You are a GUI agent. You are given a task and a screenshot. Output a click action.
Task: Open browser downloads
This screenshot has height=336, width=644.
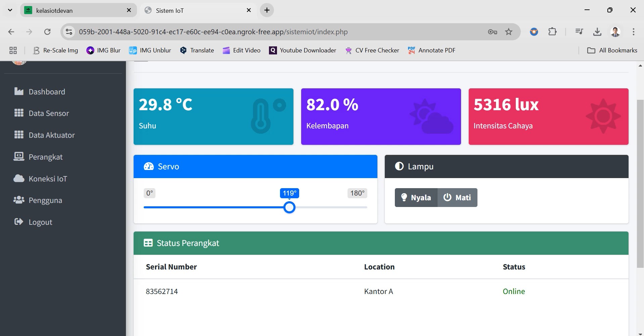click(597, 32)
